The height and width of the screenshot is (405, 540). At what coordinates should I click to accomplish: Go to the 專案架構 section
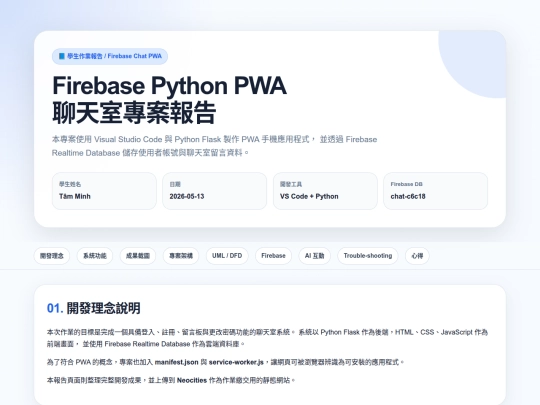181,256
